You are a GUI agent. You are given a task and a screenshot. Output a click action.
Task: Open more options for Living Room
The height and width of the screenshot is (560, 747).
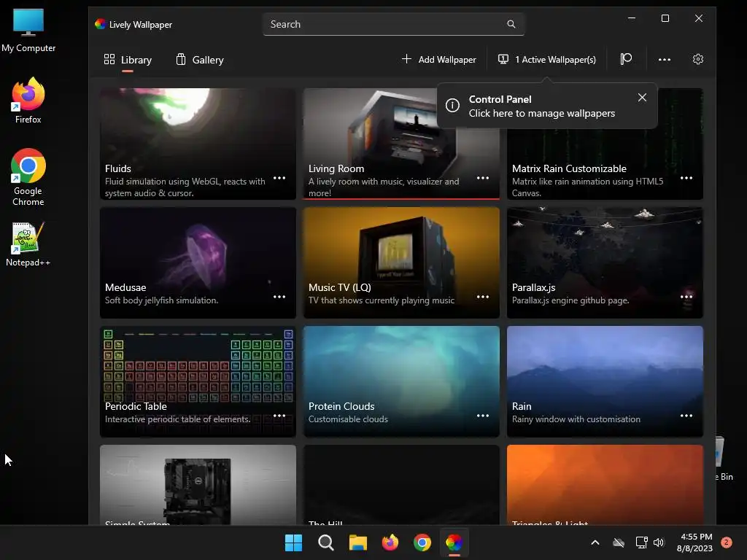click(483, 178)
